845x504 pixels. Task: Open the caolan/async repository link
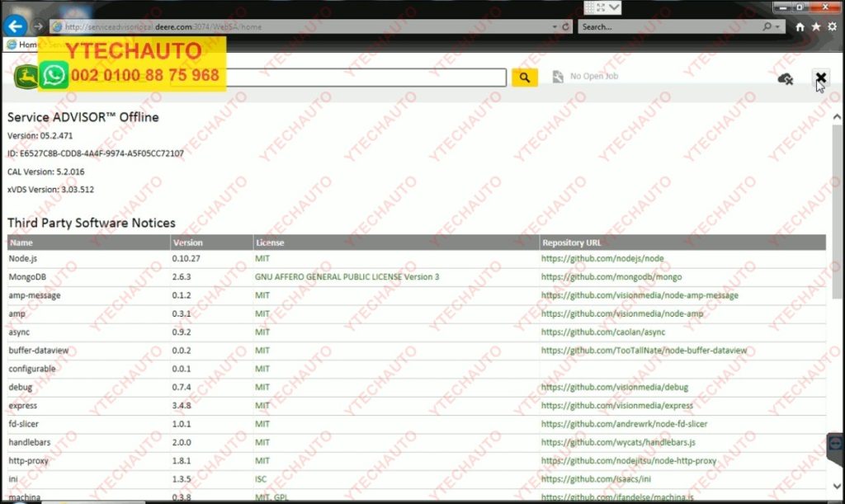[x=603, y=332]
